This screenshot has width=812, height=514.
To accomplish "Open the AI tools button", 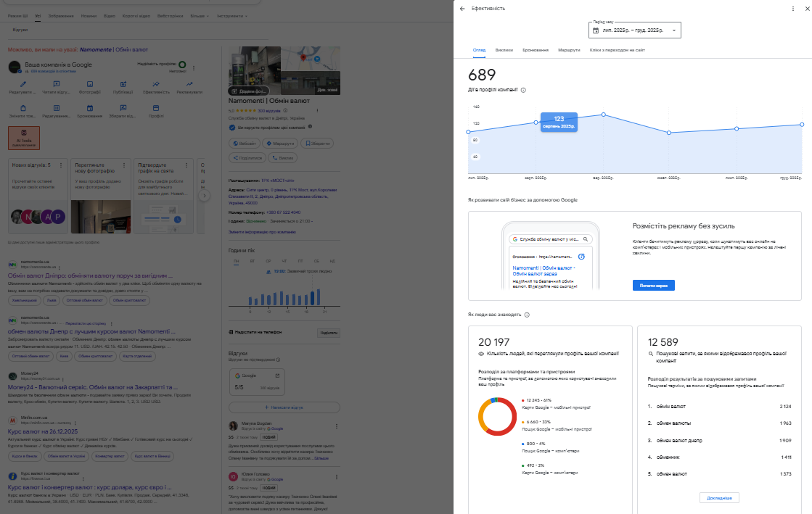I will (x=24, y=137).
